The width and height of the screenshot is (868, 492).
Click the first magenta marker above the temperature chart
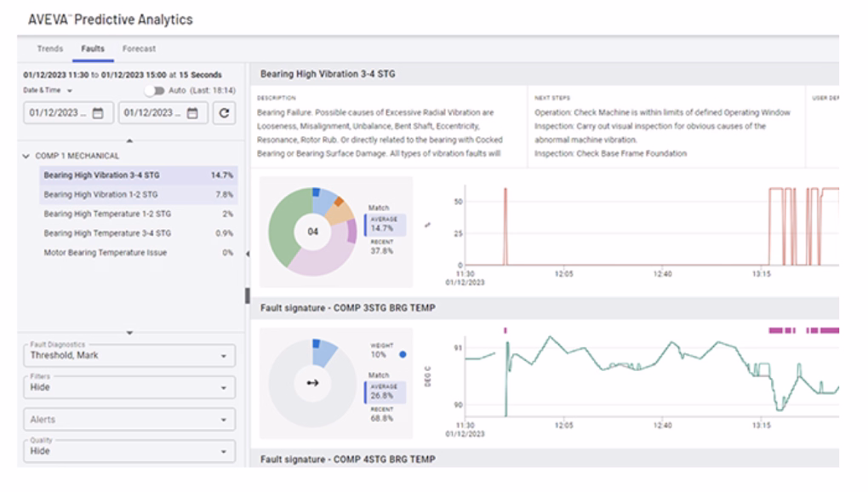pyautogui.click(x=505, y=330)
